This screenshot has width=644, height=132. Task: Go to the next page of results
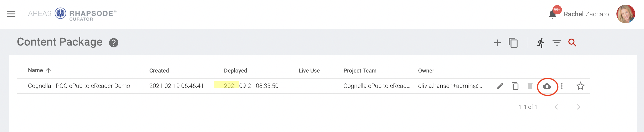click(x=578, y=107)
